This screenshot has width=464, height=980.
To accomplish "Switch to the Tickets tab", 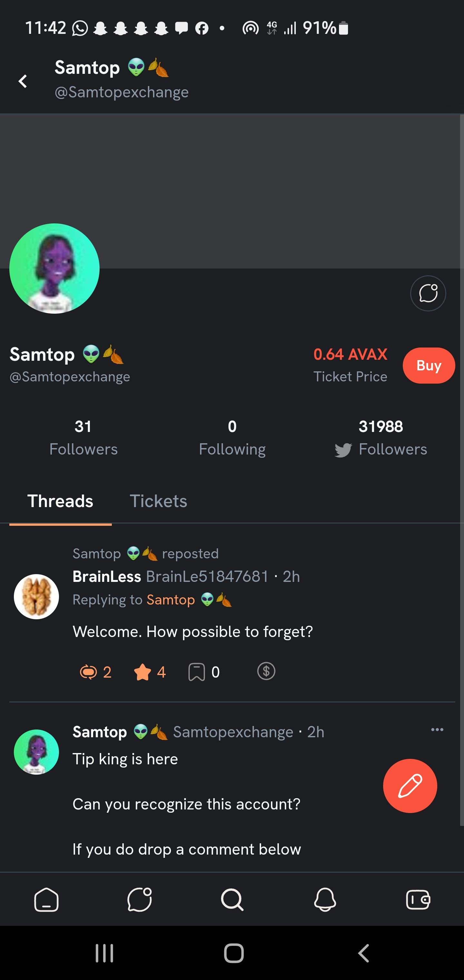I will (158, 501).
